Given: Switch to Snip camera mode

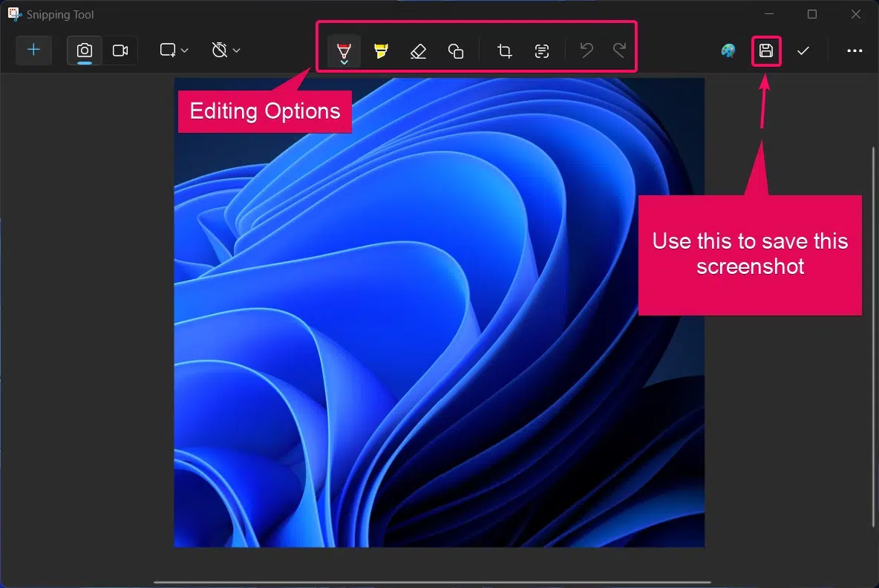Looking at the screenshot, I should click(85, 50).
